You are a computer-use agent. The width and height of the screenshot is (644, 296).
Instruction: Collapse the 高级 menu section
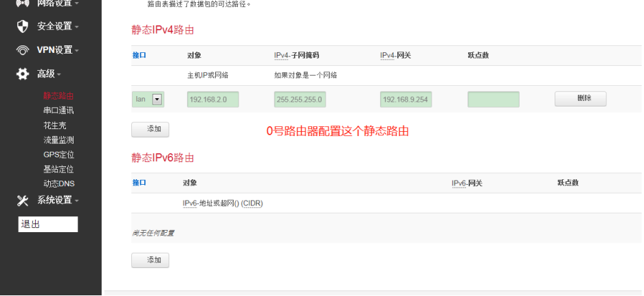(49, 73)
